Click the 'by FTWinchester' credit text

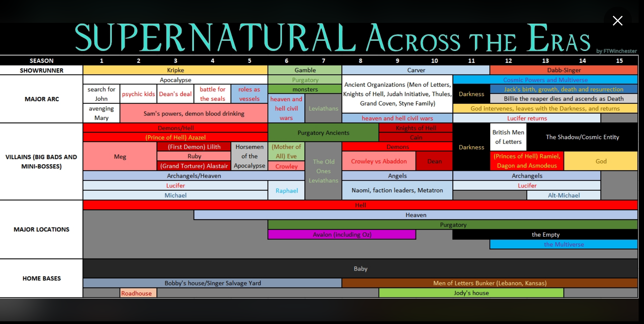(616, 51)
